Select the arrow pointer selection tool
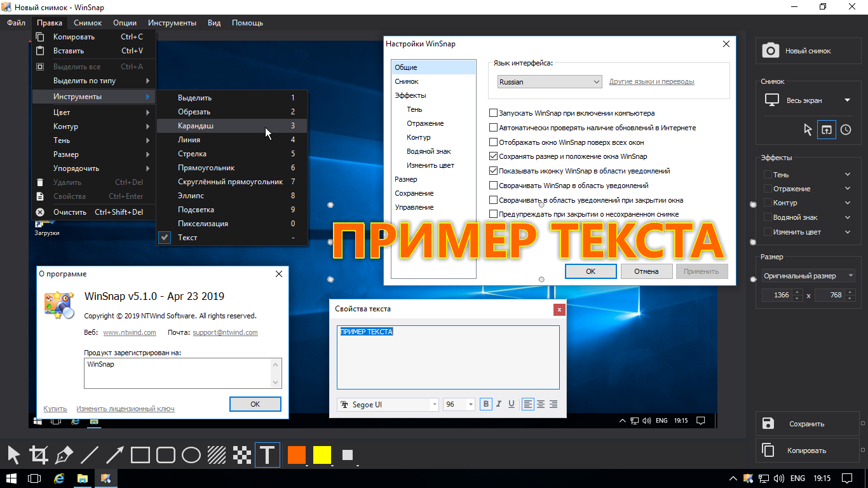This screenshot has width=868, height=488. [x=14, y=455]
